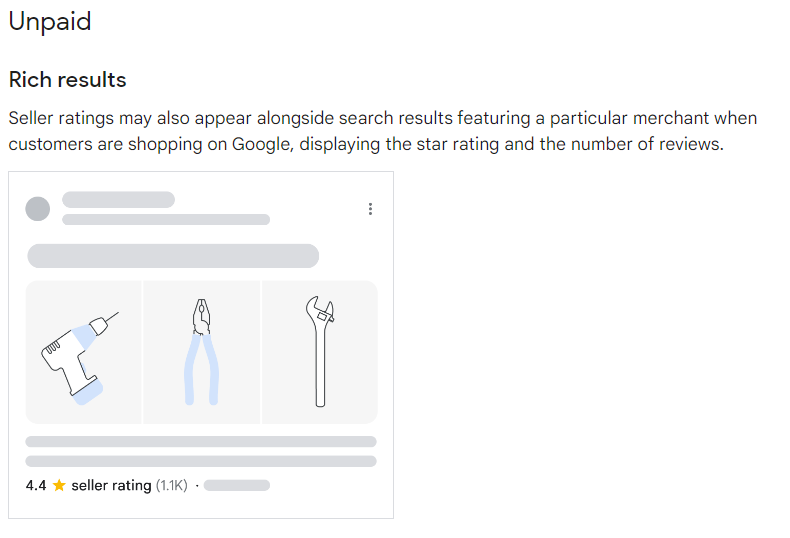
Task: Click the short gray bar after review count
Action: click(237, 486)
